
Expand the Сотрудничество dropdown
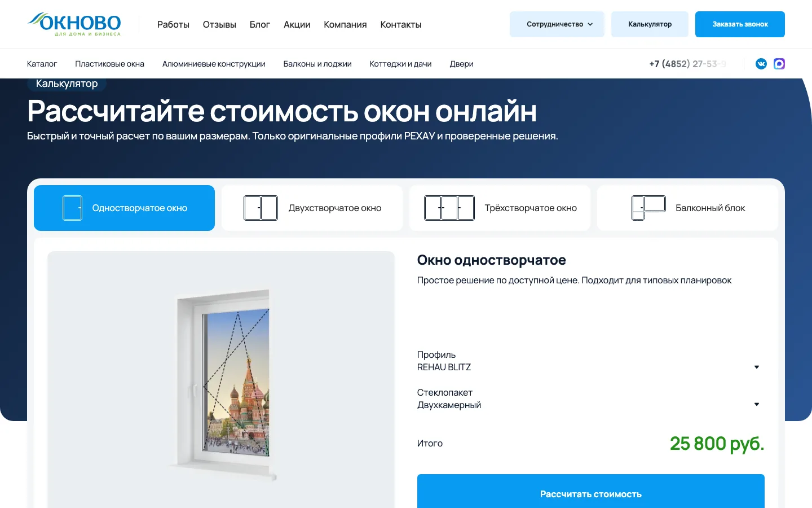(x=557, y=24)
